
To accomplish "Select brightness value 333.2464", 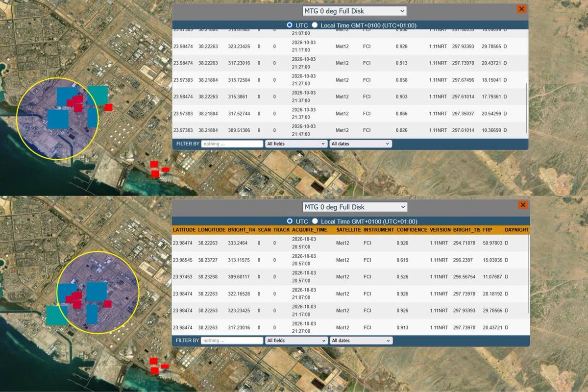I will [238, 243].
